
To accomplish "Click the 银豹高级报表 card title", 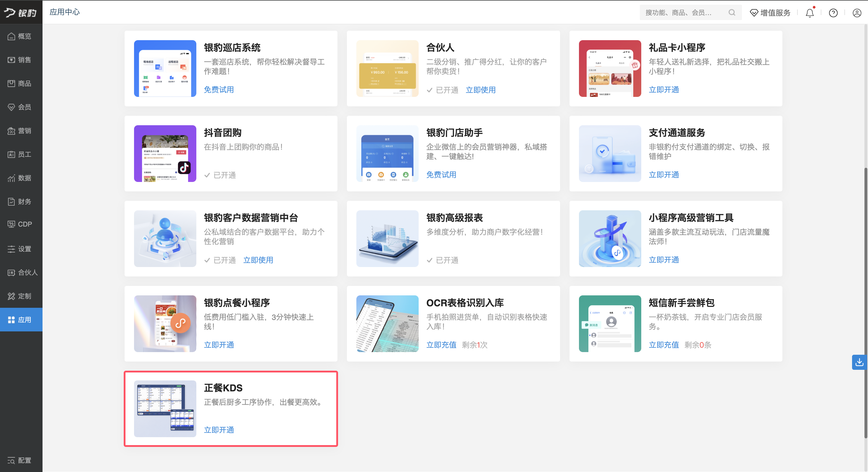I will [x=455, y=218].
